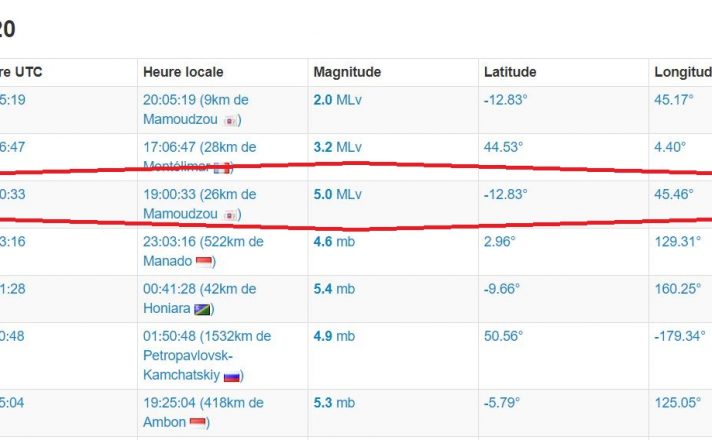Click latitude 50.56°
The width and height of the screenshot is (712, 440).
[503, 336]
